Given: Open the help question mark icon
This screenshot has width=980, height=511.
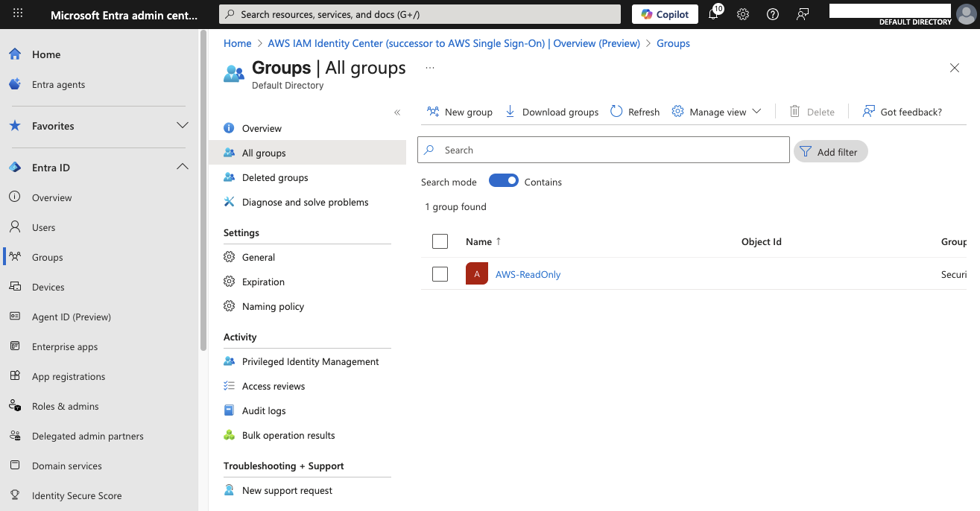Looking at the screenshot, I should click(772, 13).
